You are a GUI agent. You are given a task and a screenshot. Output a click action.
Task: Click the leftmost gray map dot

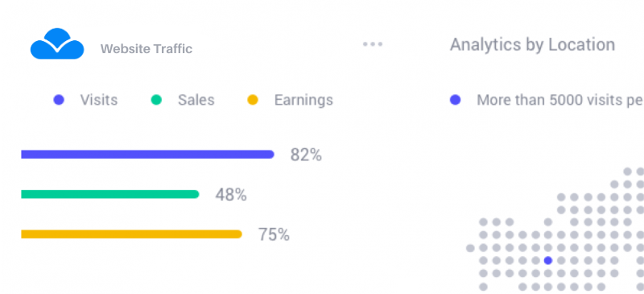click(x=470, y=248)
